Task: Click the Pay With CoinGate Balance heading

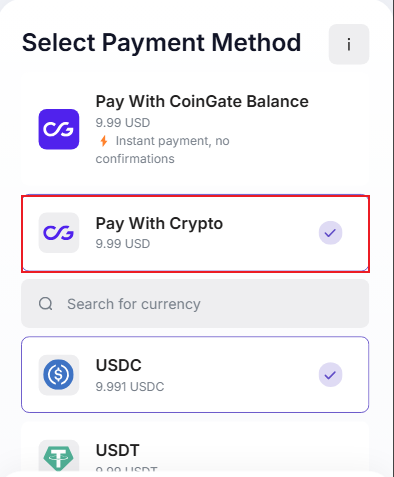Action: [x=202, y=102]
